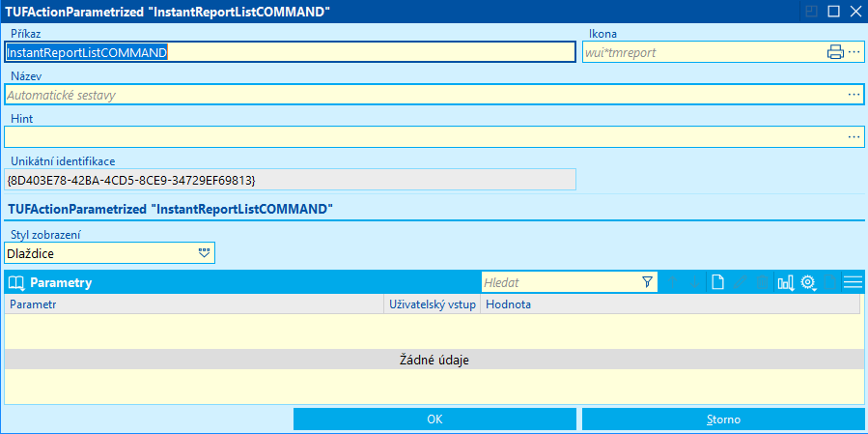Open the hamburger menu of Parametry panel
Screen dimensions: 868x434
854,282
